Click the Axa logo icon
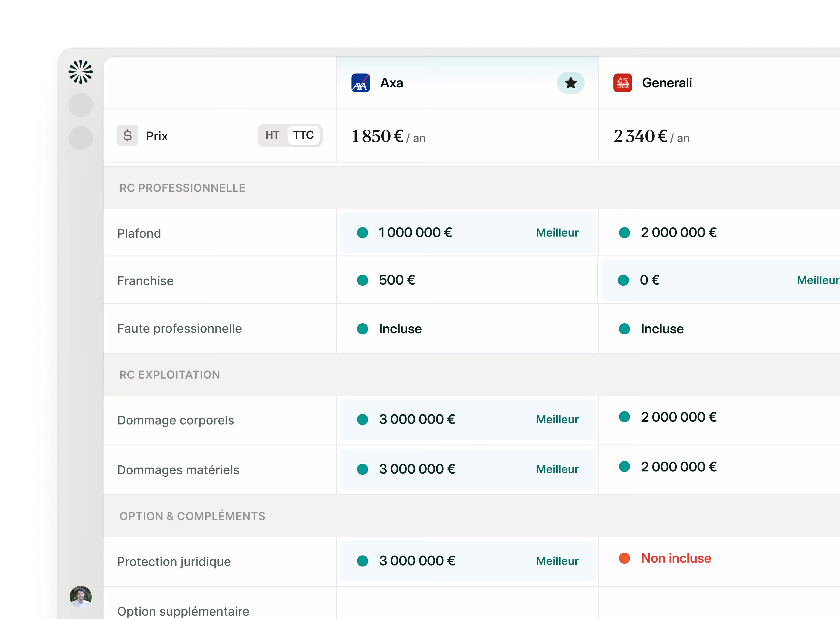The width and height of the screenshot is (840, 619). click(360, 83)
